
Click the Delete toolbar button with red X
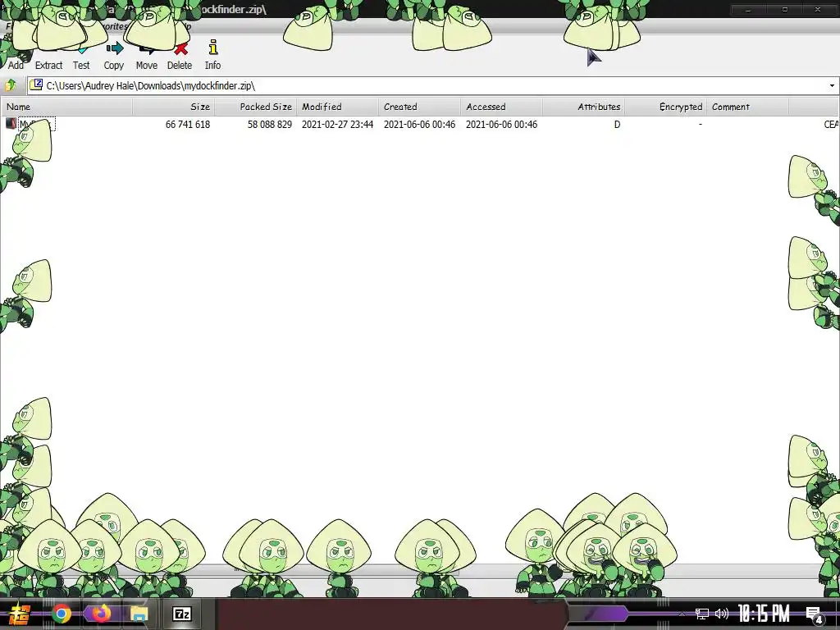[180, 55]
